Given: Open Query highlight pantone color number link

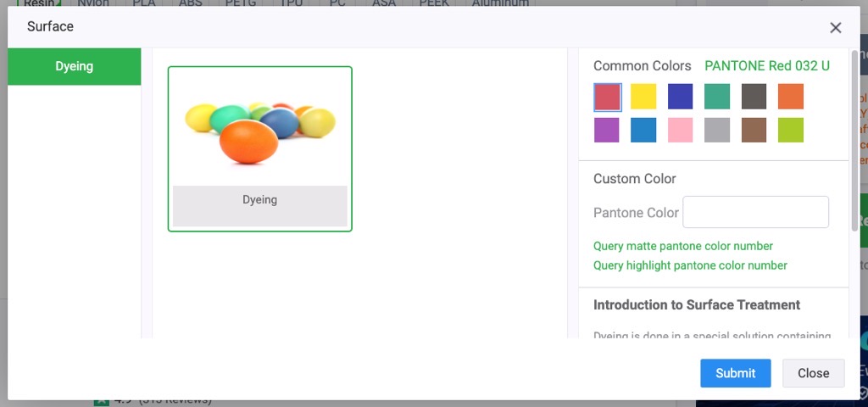Looking at the screenshot, I should [x=690, y=265].
